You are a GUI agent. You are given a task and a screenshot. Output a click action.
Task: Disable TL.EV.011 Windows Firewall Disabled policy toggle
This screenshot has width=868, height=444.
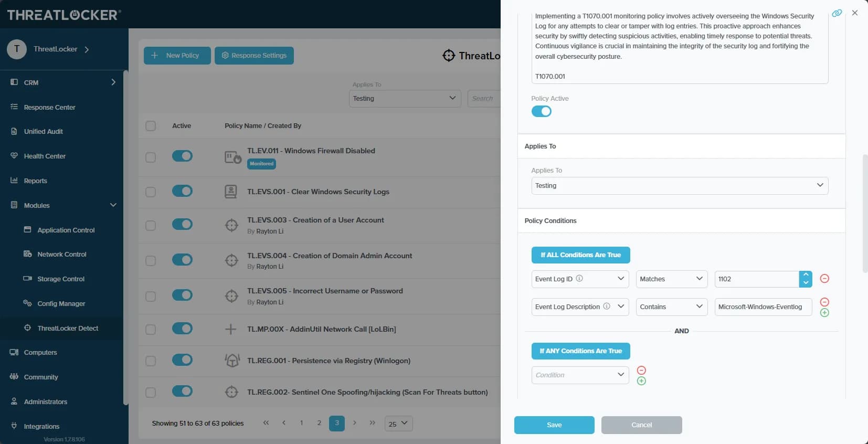click(x=182, y=156)
